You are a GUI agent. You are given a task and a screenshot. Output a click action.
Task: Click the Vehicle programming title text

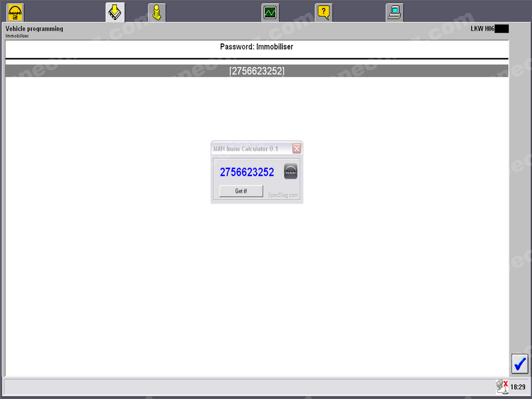(35, 29)
